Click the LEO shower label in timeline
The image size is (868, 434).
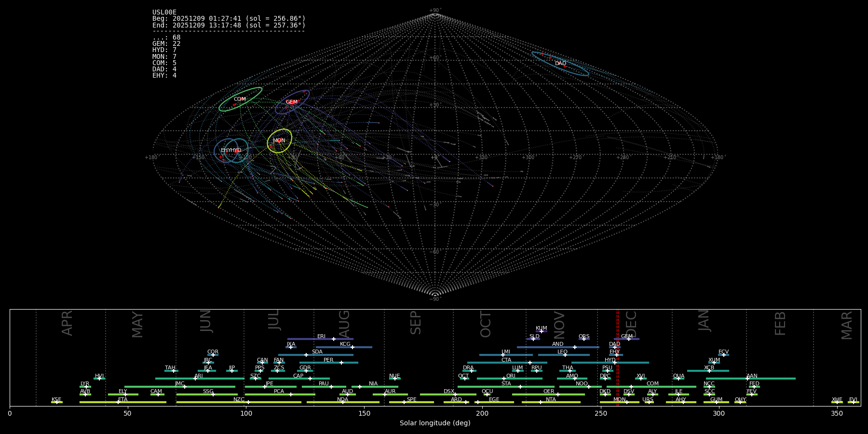click(563, 352)
